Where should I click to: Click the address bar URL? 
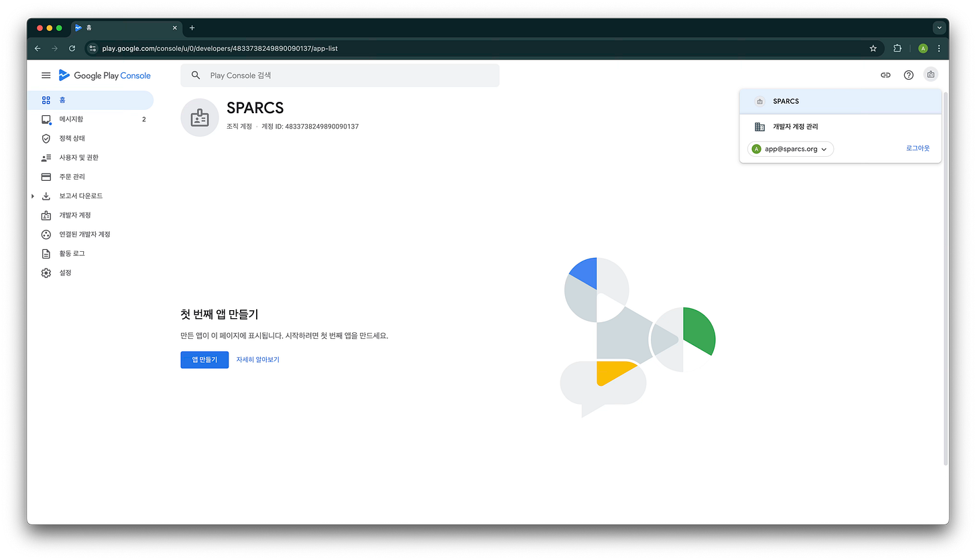(x=220, y=48)
